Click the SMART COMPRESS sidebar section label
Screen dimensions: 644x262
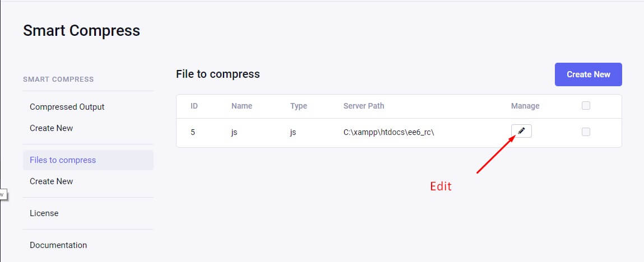[58, 79]
